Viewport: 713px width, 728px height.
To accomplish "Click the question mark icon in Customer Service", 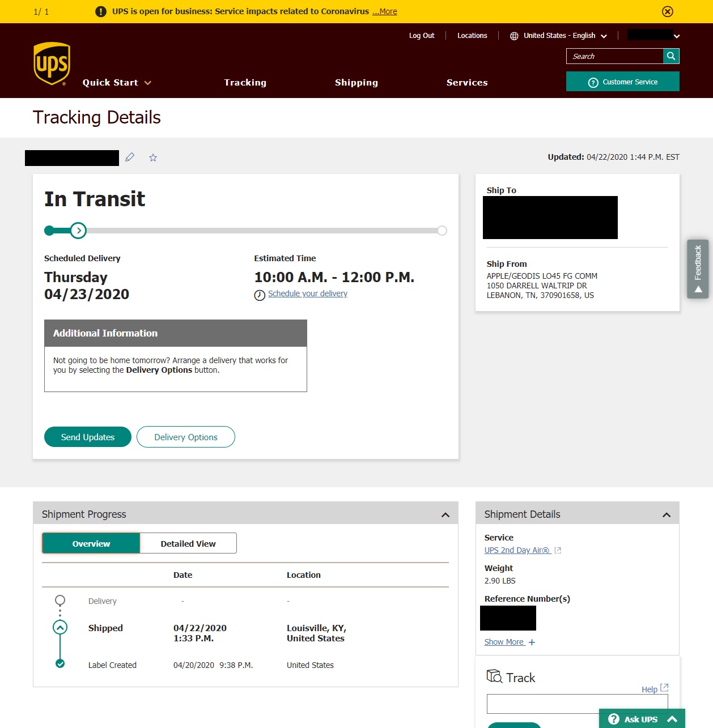I will click(593, 82).
